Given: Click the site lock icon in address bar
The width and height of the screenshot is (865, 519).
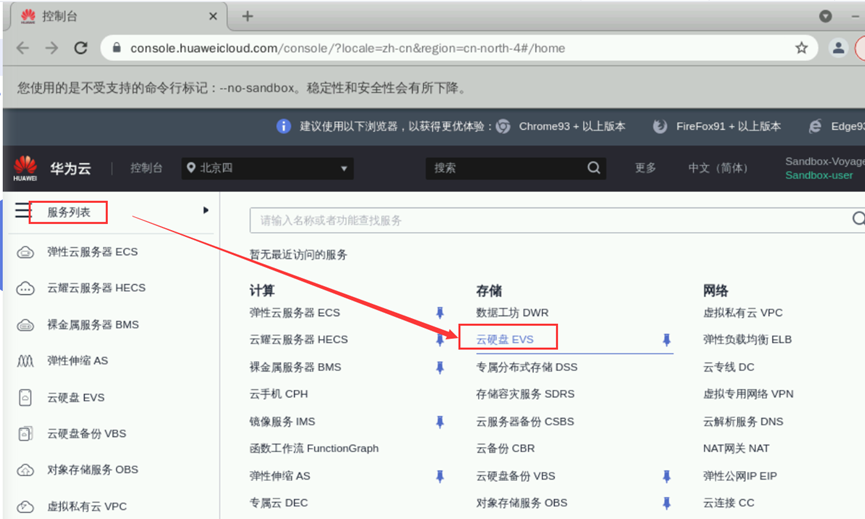Looking at the screenshot, I should tap(116, 48).
